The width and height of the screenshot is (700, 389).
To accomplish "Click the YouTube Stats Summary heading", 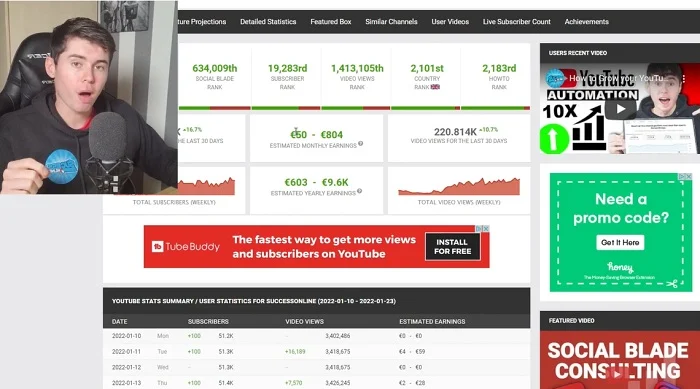I will tap(254, 301).
